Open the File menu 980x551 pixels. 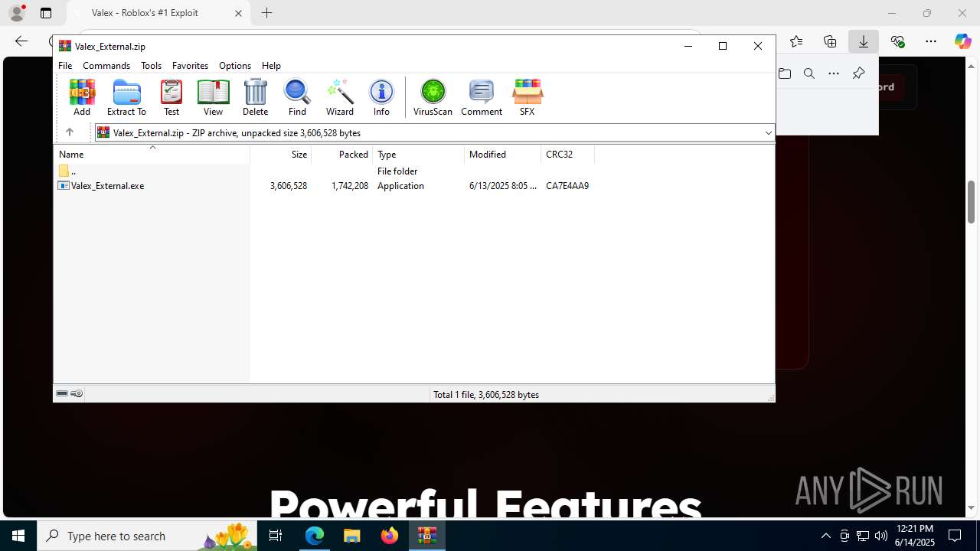pos(65,66)
